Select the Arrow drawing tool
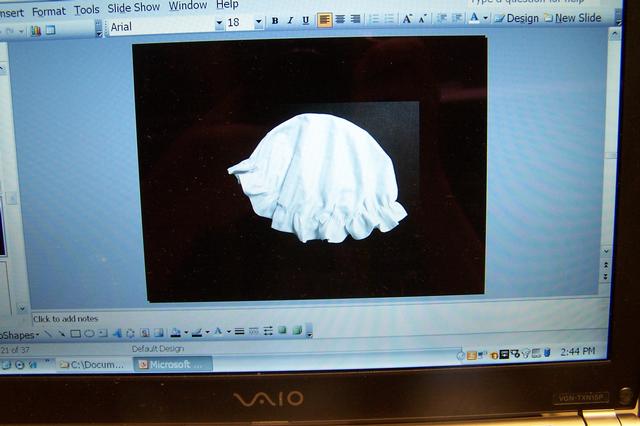Viewport: 640px width, 426px height. (x=62, y=334)
